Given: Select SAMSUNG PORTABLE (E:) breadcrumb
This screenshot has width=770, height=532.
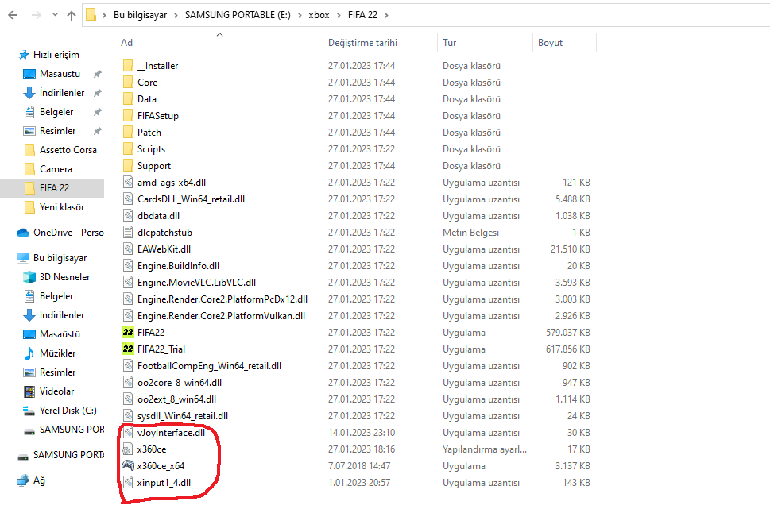Looking at the screenshot, I should tap(238, 15).
